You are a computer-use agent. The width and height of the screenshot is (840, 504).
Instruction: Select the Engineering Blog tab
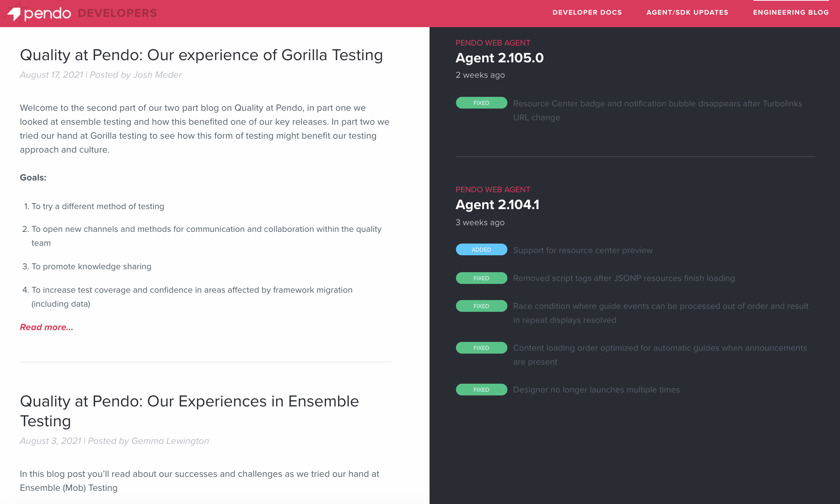coord(791,12)
